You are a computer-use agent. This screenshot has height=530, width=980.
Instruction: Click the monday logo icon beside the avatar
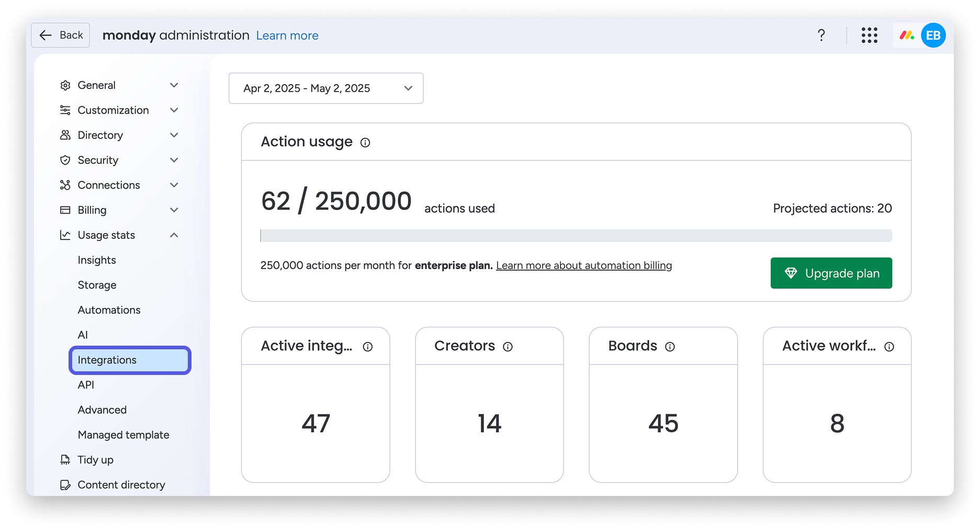click(x=907, y=35)
